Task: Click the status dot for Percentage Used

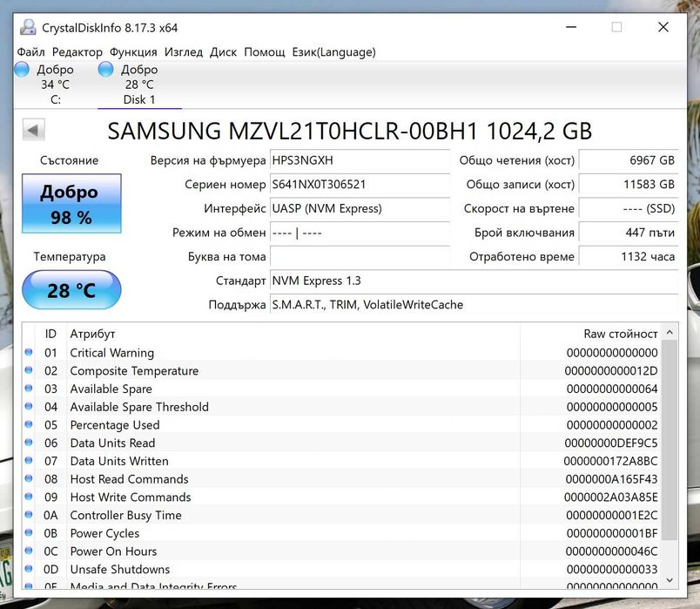Action: (x=29, y=424)
